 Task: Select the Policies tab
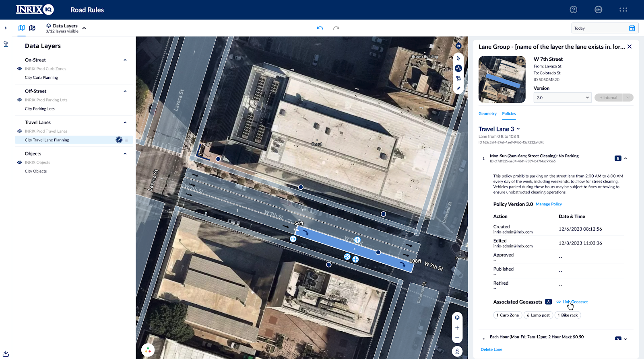tap(509, 114)
